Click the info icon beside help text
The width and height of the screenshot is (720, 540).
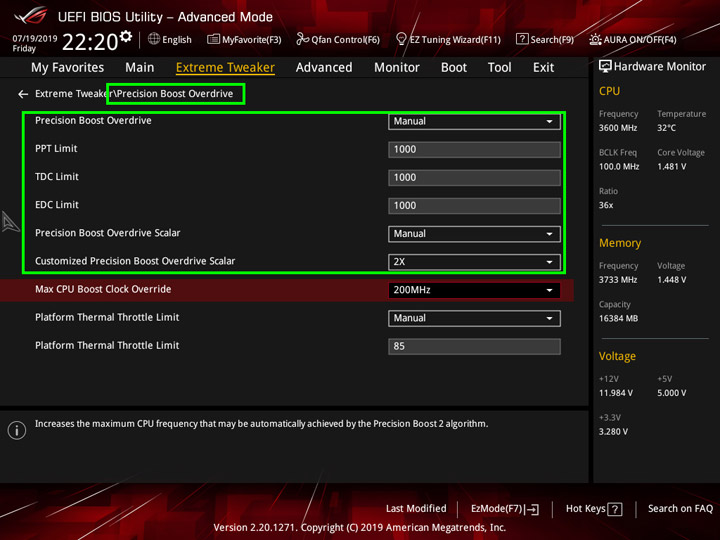click(17, 430)
